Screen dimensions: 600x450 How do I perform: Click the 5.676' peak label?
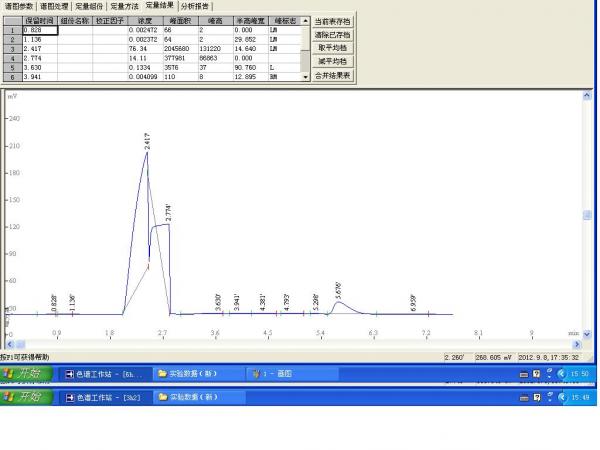point(338,290)
